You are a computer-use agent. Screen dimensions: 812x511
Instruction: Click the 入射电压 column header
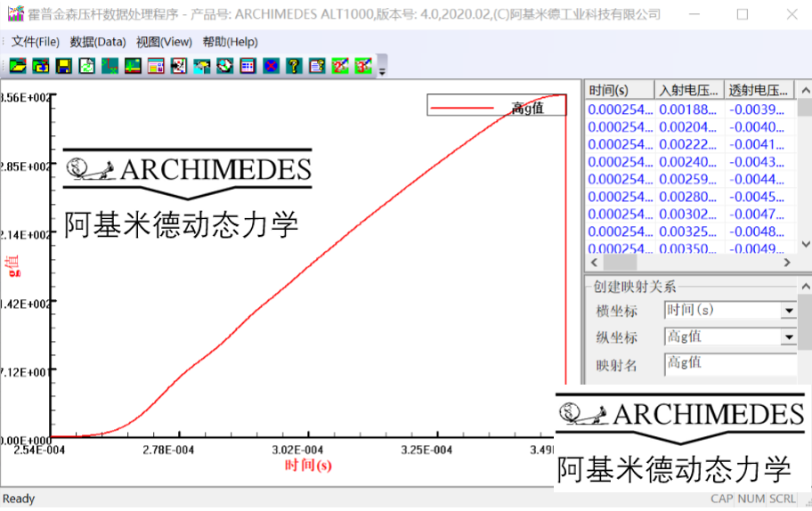pyautogui.click(x=689, y=90)
